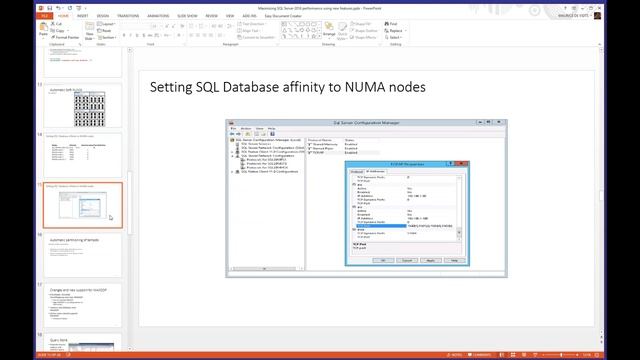Click the Save icon in quick access toolbar
Viewport: 640px width, 360px height.
[49, 8]
